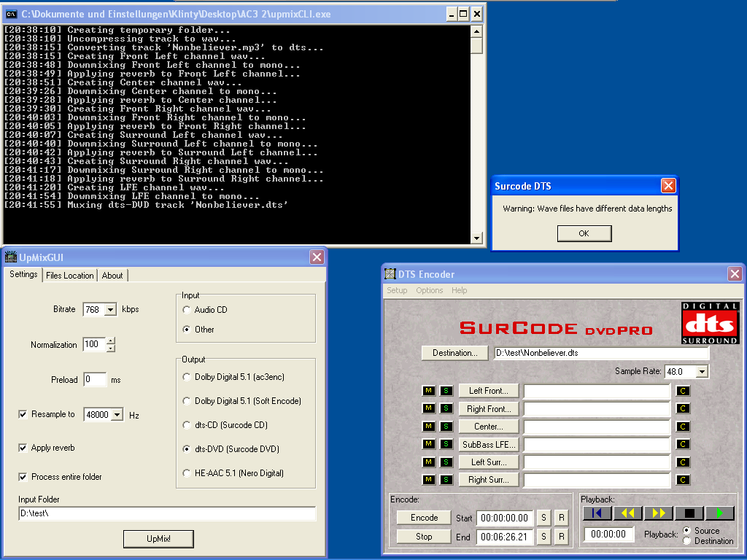The width and height of the screenshot is (747, 560).
Task: Open the Sample Rate dropdown
Action: coord(702,371)
